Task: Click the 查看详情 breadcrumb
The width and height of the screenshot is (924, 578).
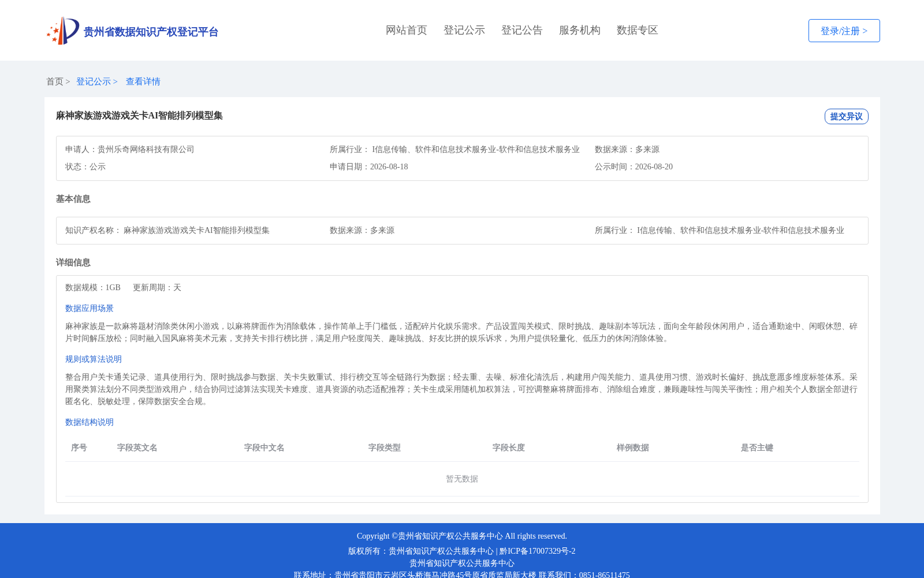Action: (x=143, y=81)
